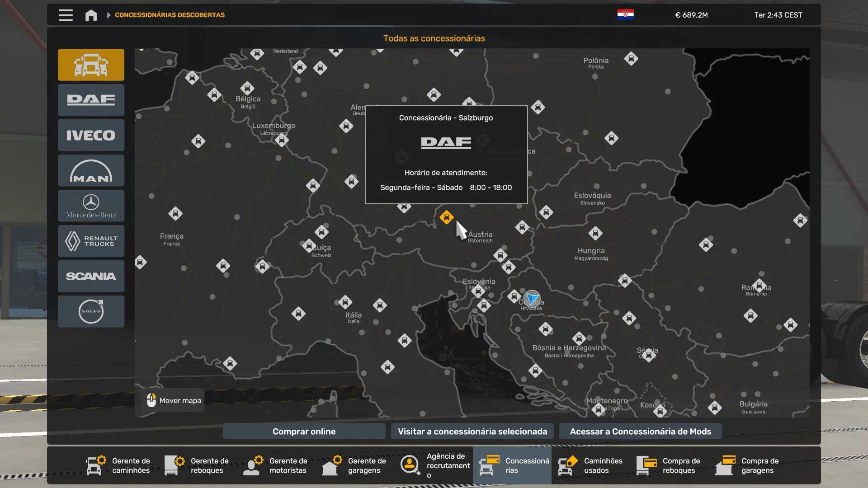The height and width of the screenshot is (488, 868).
Task: Click the blue player position marker in Croatia
Action: (532, 298)
